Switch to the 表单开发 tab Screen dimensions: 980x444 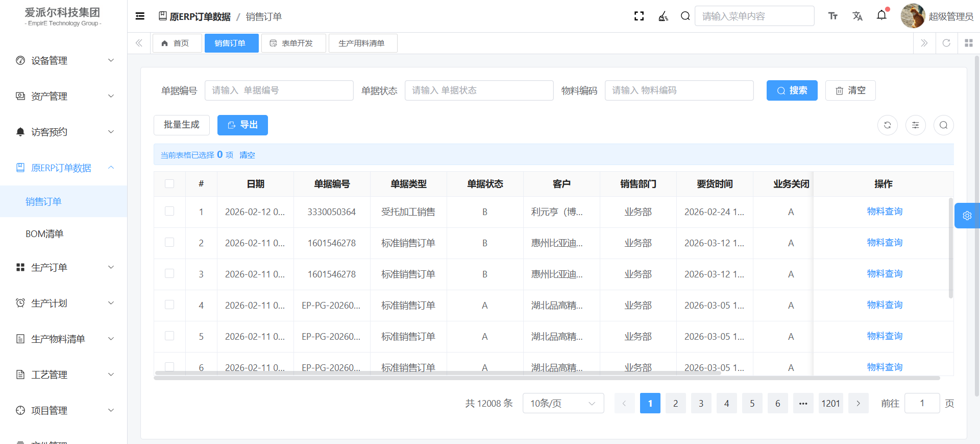[293, 43]
